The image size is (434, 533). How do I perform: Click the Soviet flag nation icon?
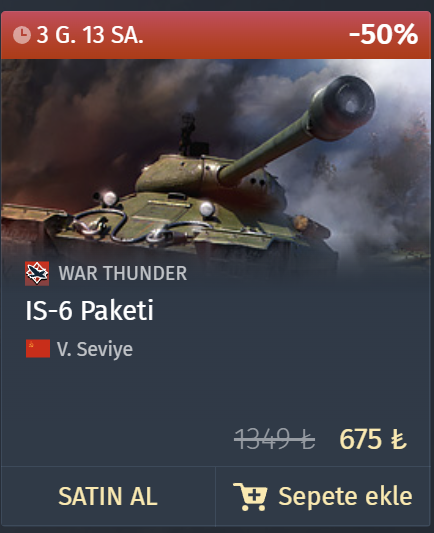coord(38,348)
